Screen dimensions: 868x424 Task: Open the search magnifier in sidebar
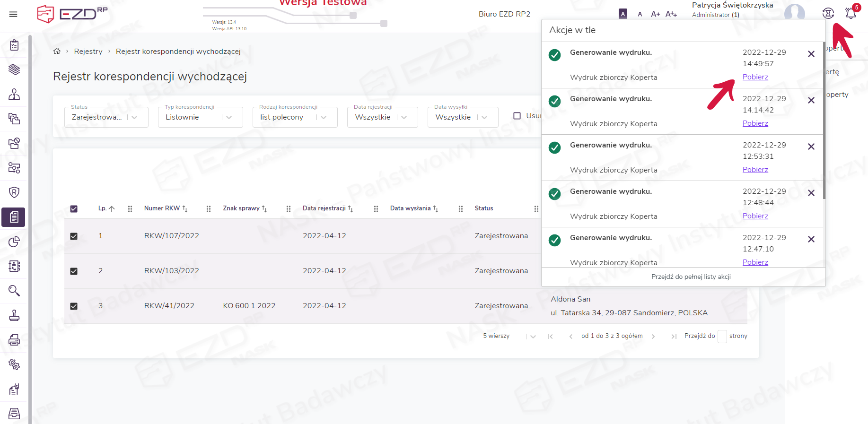tap(14, 291)
